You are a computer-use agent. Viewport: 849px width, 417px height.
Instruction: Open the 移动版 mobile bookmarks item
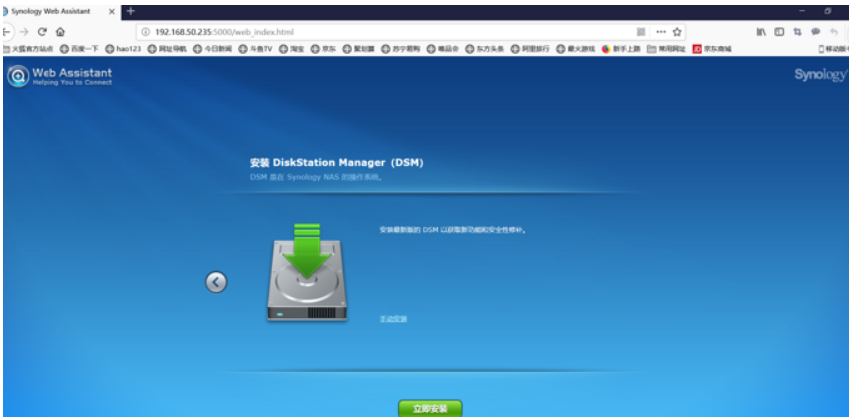click(833, 49)
